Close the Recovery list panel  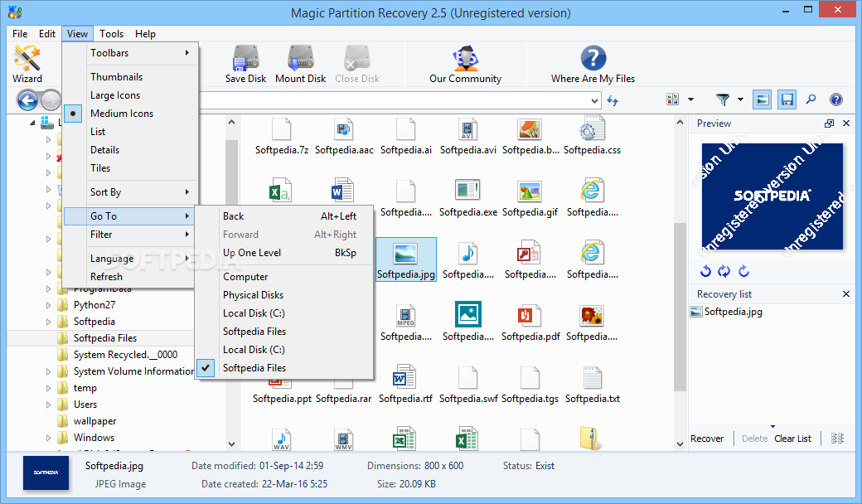click(x=846, y=294)
